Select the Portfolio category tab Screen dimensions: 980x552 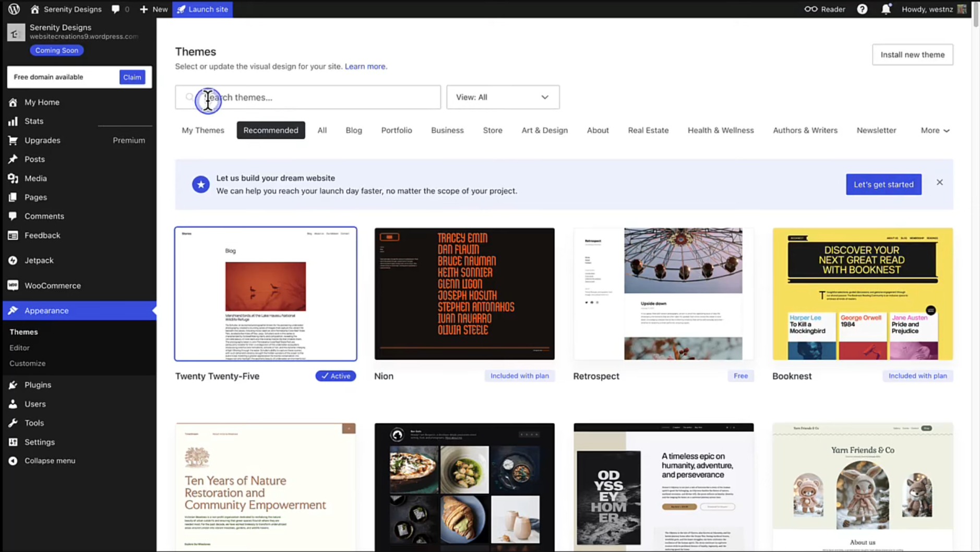coord(397,130)
